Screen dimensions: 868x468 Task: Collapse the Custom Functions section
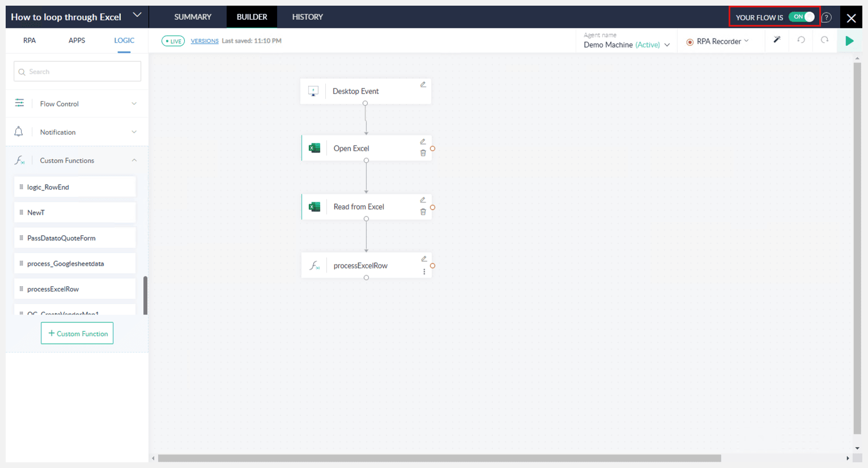[x=134, y=160]
